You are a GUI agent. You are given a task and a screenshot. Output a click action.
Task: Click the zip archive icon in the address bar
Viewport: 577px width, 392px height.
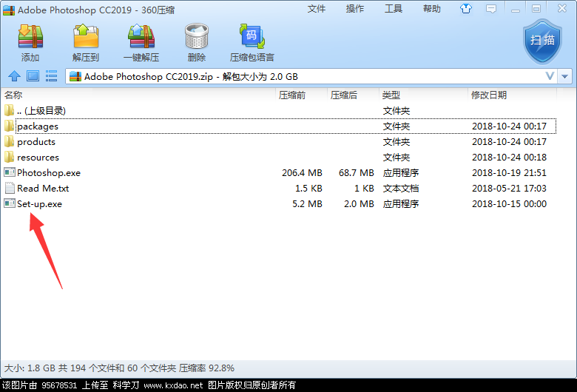(75, 76)
